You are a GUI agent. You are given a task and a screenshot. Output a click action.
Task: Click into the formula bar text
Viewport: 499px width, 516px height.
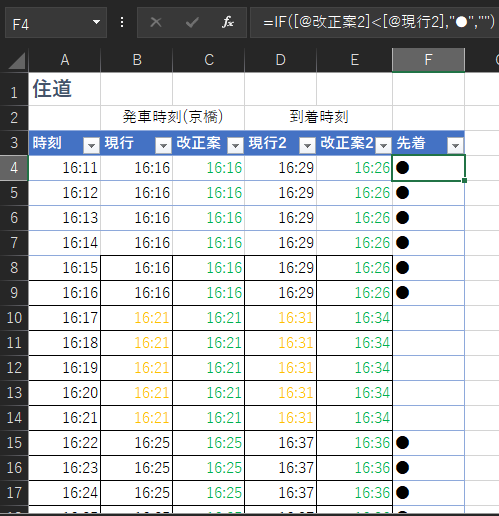[x=378, y=23]
